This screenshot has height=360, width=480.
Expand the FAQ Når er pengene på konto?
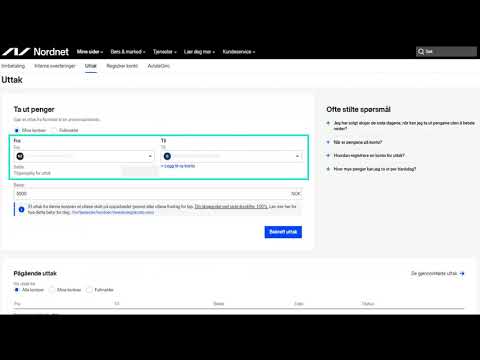coord(354,142)
